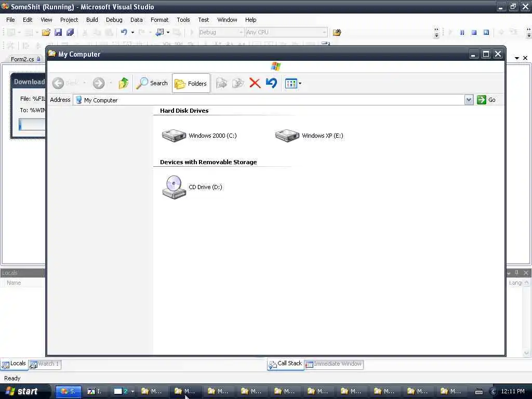Screen dimensions: 532x399
Task: Expand the Address bar dropdown arrow
Action: click(469, 100)
